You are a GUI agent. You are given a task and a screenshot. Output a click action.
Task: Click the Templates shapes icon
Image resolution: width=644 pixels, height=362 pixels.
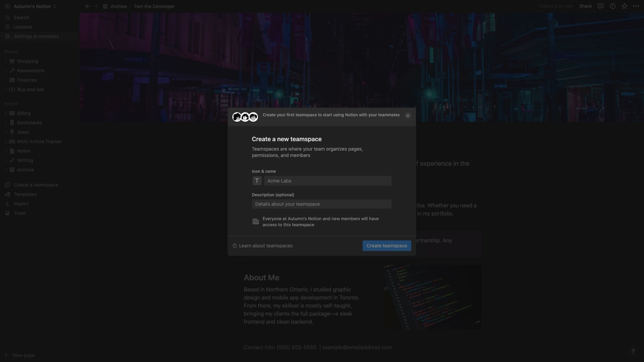point(7,194)
